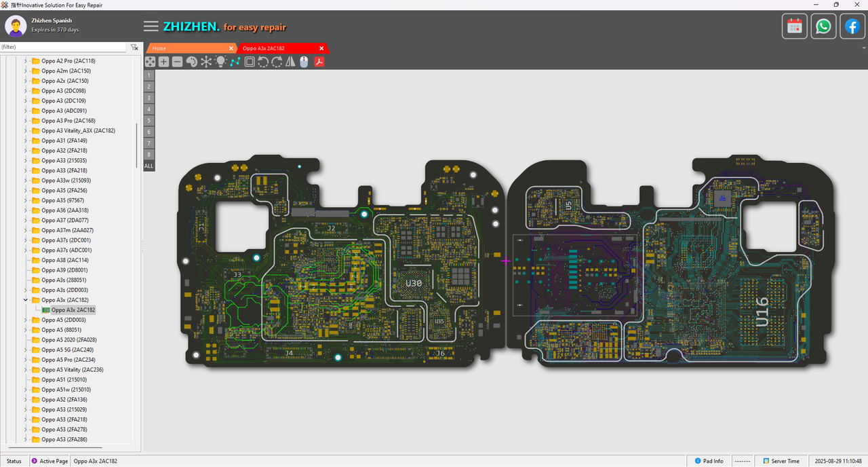The image size is (868, 467).
Task: Expand Oppo A3 Pro (2AC168) folder
Action: (x=26, y=121)
